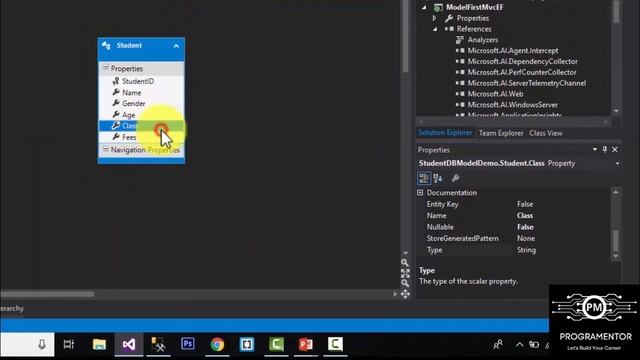This screenshot has width=640, height=360.
Task: Collapse the ModelFirstMvcEF project node
Action: pos(424,7)
